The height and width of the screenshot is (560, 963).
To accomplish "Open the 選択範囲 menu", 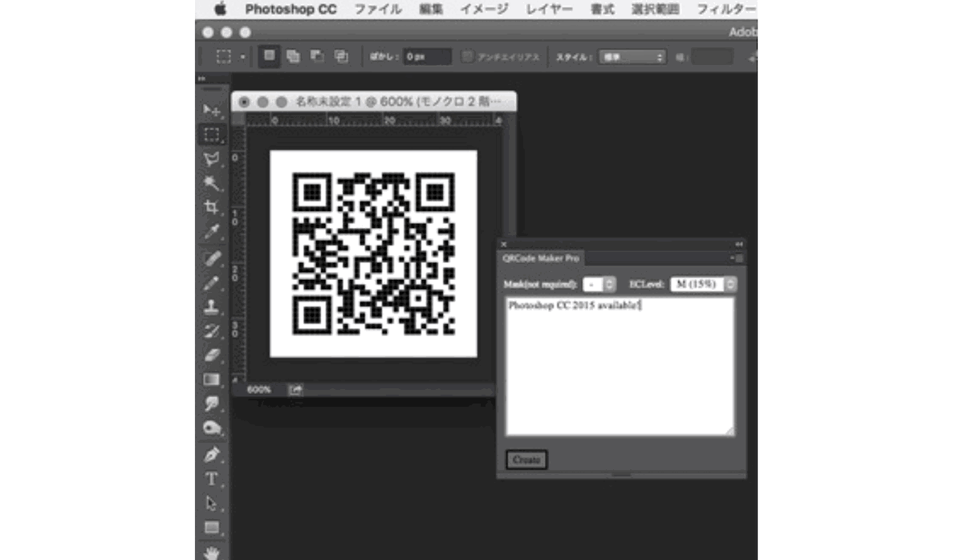I will click(655, 10).
